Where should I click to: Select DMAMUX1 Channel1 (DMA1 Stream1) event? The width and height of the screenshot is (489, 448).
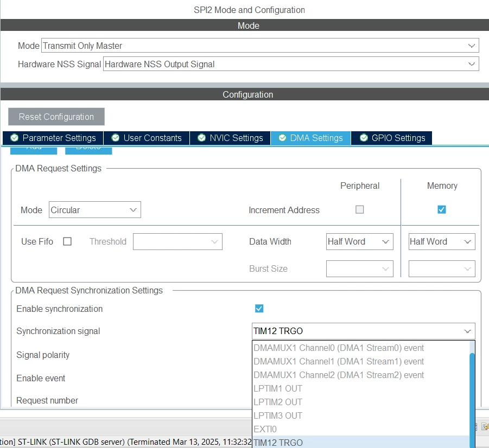(361, 362)
